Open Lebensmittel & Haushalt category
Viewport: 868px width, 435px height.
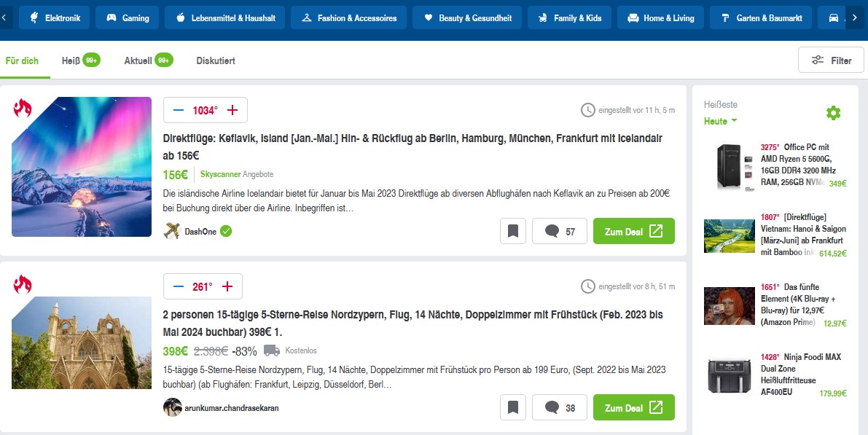click(x=224, y=17)
